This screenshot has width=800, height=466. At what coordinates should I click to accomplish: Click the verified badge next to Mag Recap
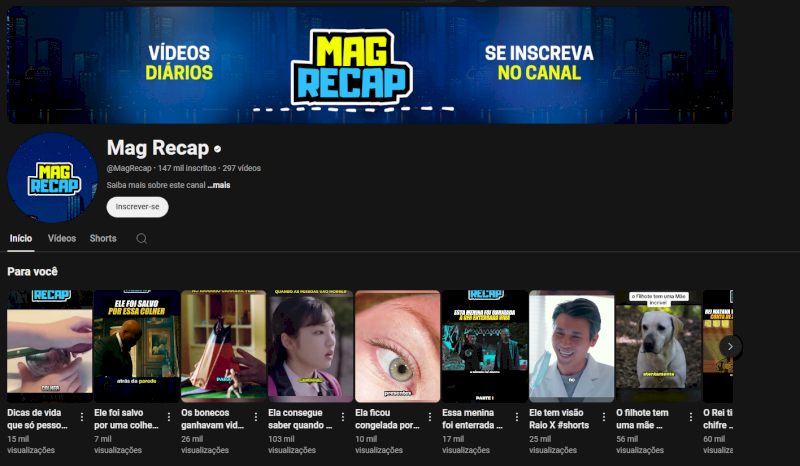217,149
